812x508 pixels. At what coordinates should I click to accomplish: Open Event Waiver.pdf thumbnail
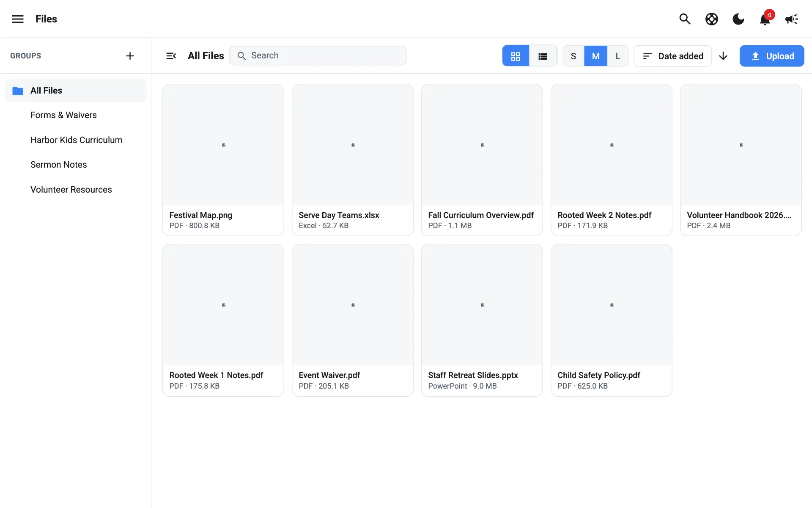pos(353,305)
